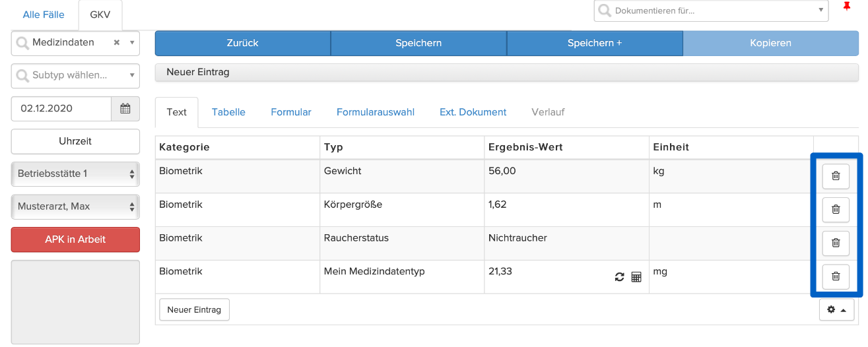Select the Text tab

click(x=177, y=112)
